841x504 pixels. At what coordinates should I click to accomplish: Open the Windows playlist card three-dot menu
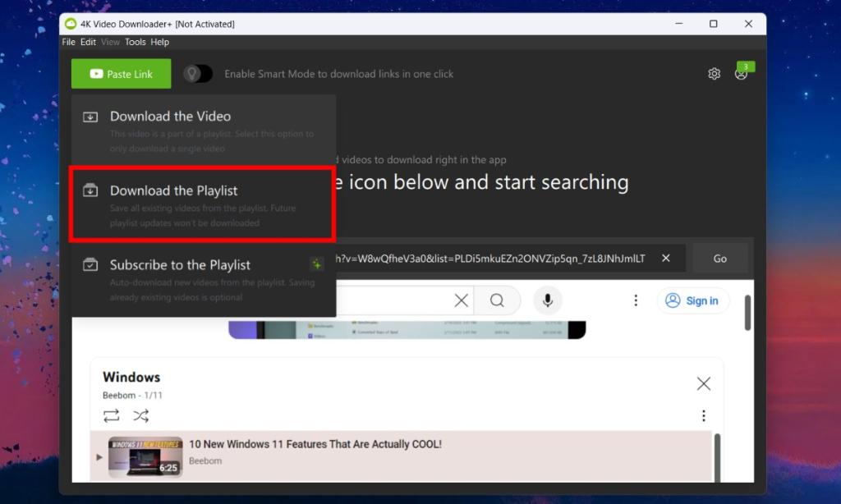point(704,415)
